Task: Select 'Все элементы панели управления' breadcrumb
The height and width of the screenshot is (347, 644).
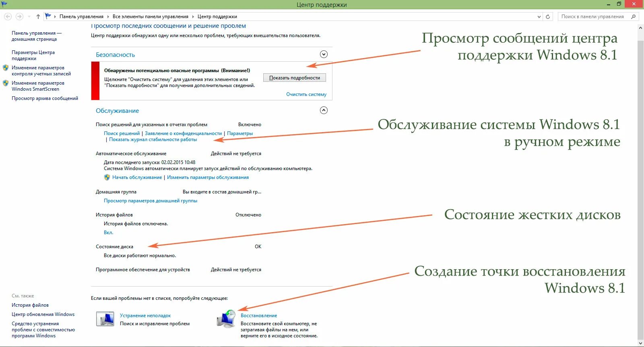Action: point(151,17)
